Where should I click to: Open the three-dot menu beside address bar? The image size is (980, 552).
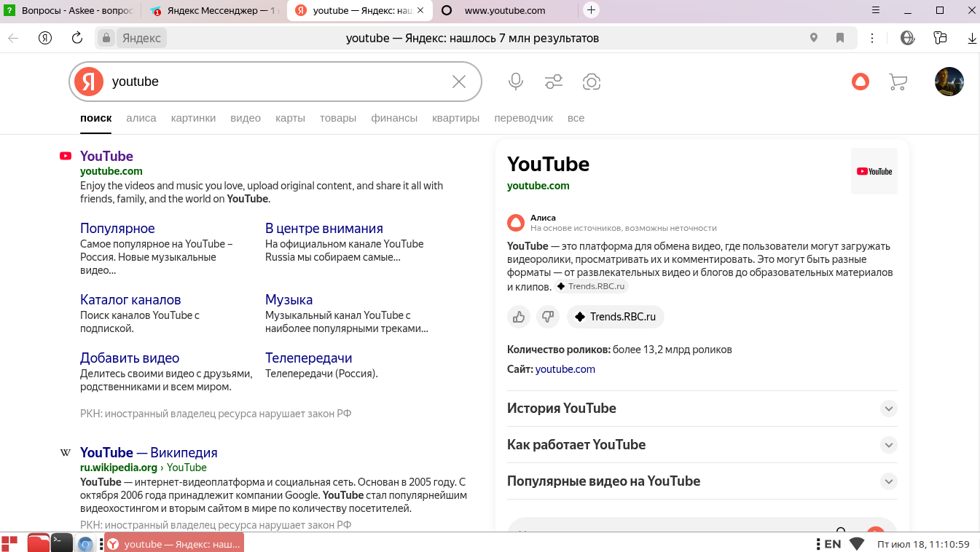(x=872, y=38)
